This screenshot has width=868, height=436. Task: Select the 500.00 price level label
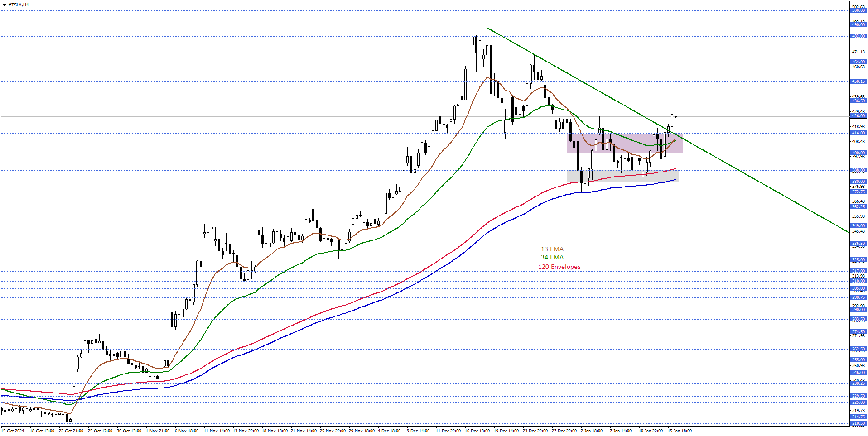point(858,10)
